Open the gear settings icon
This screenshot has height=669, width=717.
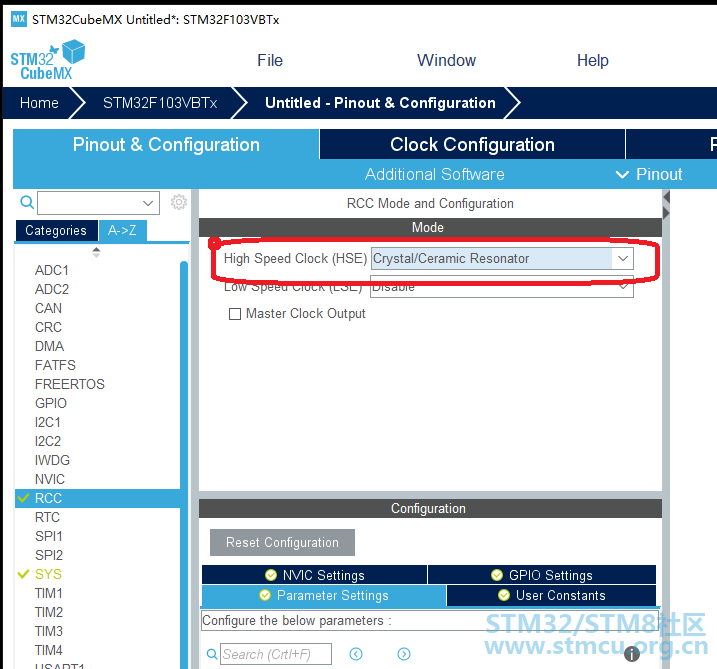(x=179, y=202)
